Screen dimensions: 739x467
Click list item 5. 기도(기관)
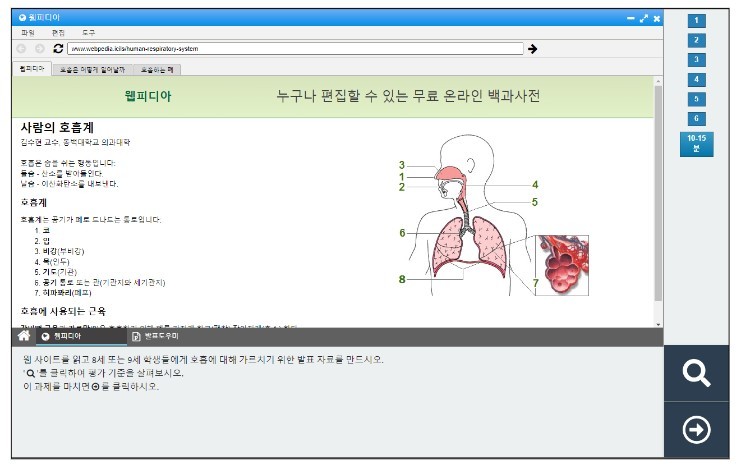(55, 272)
